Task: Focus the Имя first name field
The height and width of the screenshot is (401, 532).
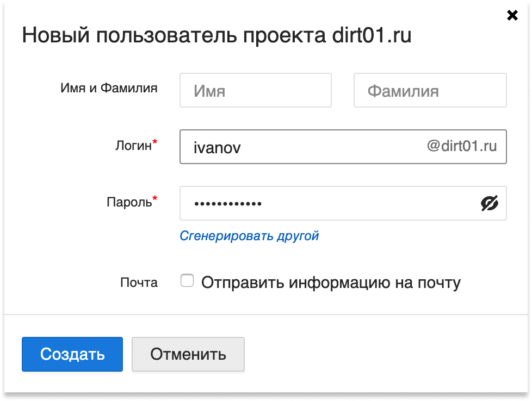Action: pos(255,91)
